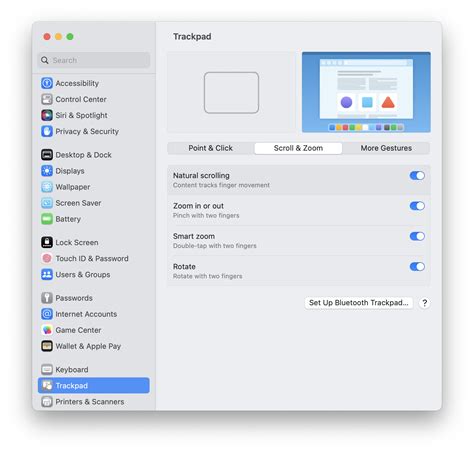Click the 'Double-tap with two fingers' text
The height and width of the screenshot is (453, 474).
[215, 246]
